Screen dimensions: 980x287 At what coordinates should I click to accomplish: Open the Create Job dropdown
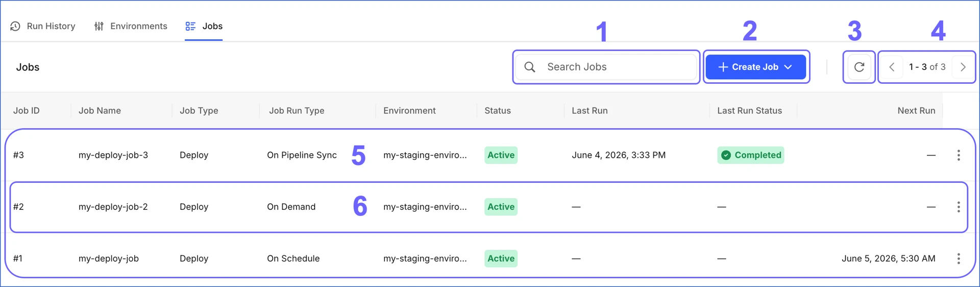[755, 67]
